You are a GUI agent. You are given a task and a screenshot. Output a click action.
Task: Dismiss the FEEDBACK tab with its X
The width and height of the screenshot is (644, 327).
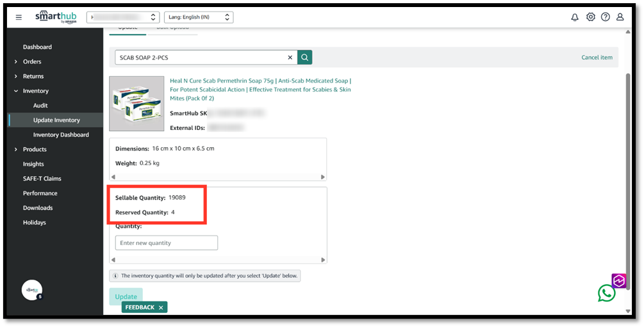point(161,307)
